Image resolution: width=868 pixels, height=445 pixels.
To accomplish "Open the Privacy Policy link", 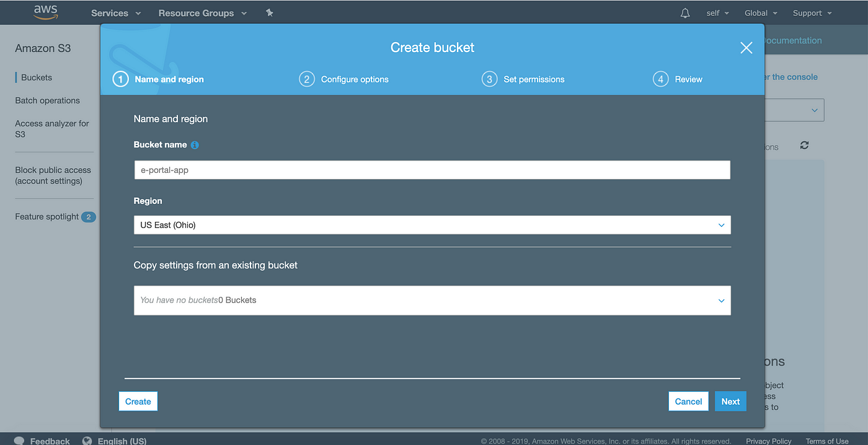I will pos(769,441).
